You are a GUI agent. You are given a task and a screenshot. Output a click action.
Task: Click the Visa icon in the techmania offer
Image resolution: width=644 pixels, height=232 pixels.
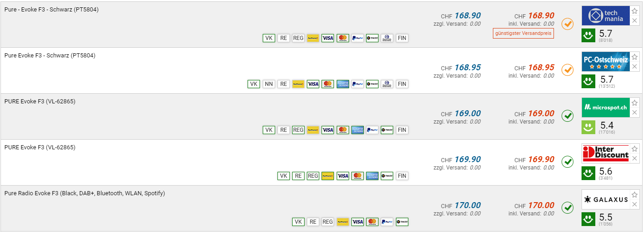(328, 38)
